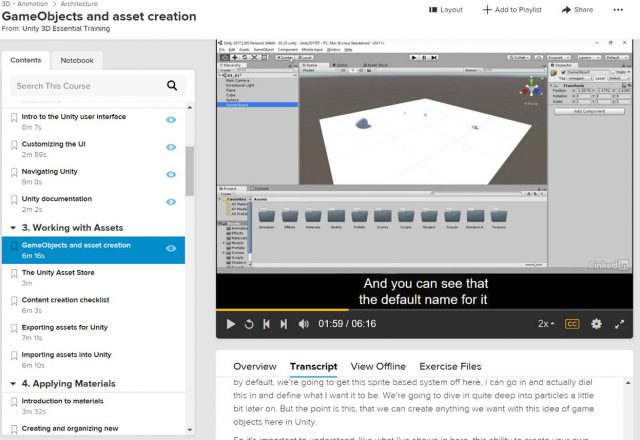
Task: Click Add to Playlist
Action: 512,10
